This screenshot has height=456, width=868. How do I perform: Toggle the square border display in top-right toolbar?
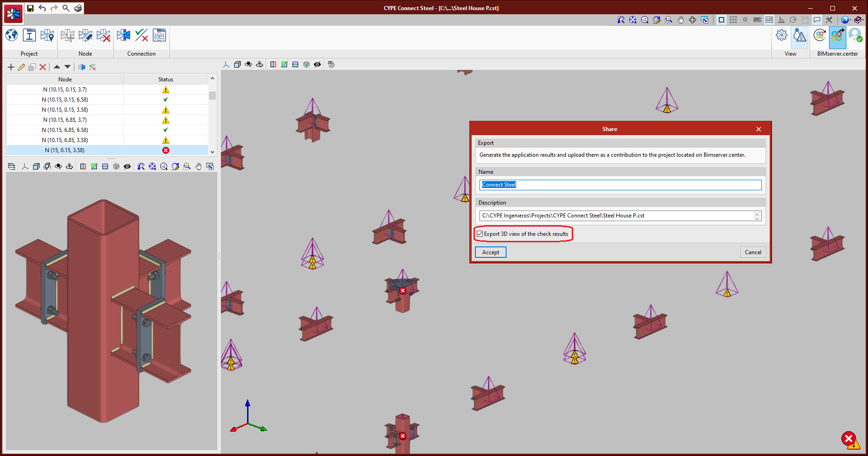[721, 20]
